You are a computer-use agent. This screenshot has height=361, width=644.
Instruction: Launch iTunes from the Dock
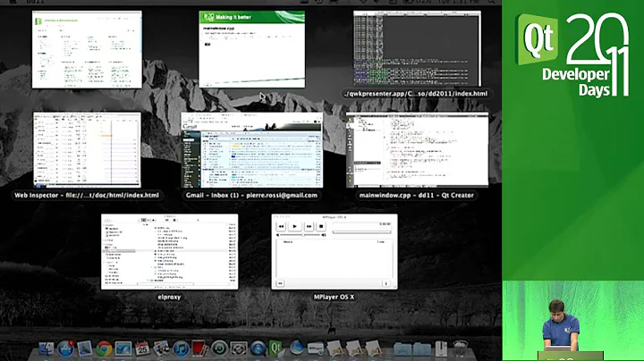181,349
